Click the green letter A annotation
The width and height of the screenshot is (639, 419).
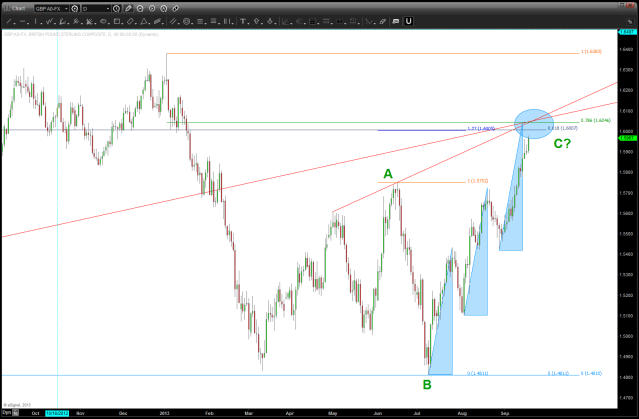[388, 174]
